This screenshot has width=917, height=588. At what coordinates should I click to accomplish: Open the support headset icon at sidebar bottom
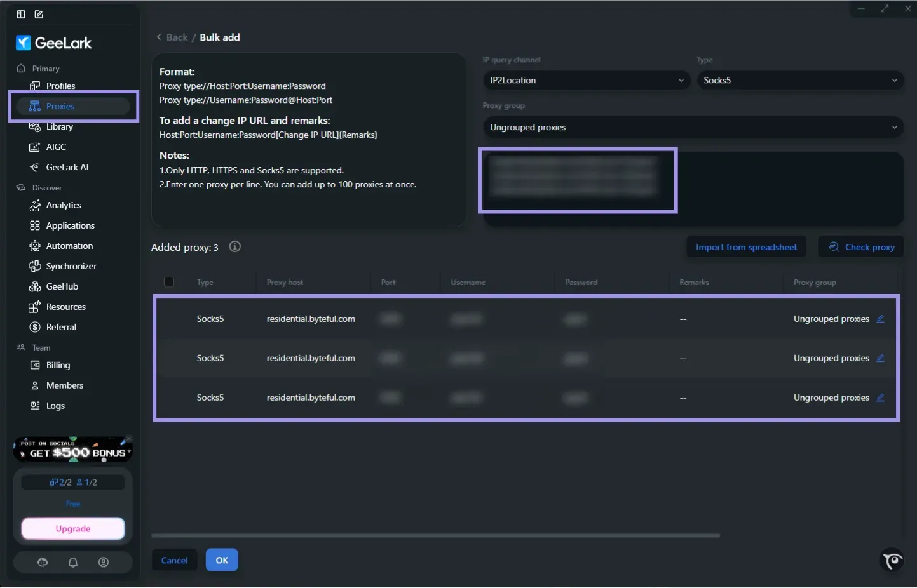point(43,562)
